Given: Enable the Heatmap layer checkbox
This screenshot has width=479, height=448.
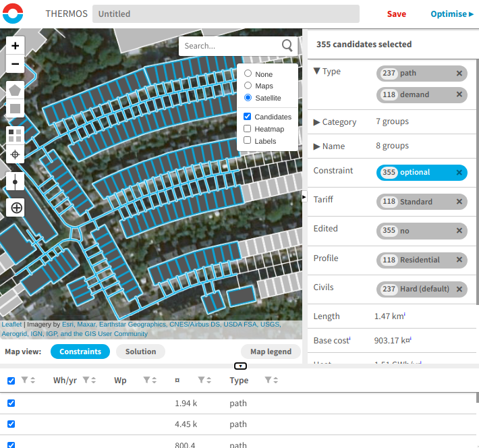Looking at the screenshot, I should 247,129.
